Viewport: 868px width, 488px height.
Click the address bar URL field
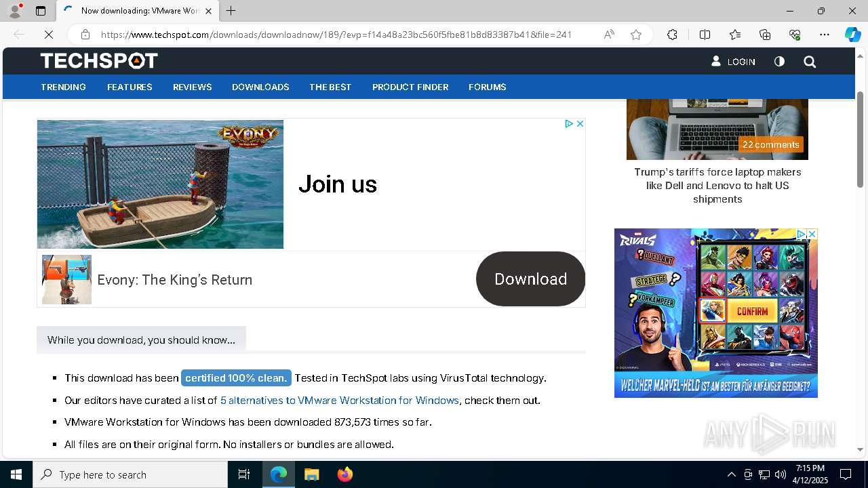[x=336, y=35]
